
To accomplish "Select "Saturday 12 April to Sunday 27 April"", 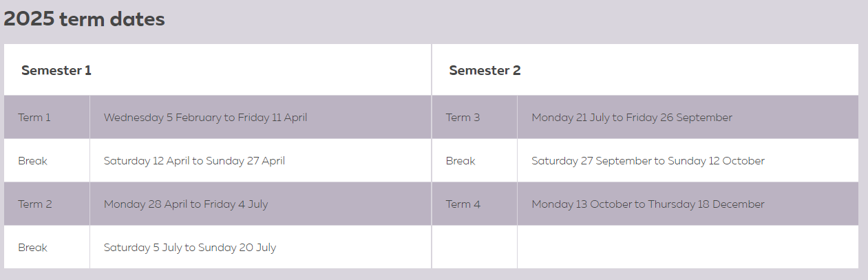I will tap(194, 161).
